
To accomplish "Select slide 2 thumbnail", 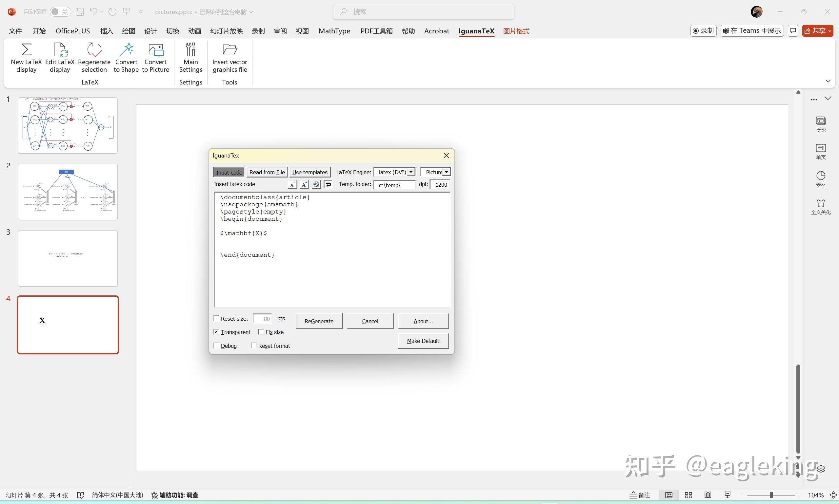I will point(68,192).
